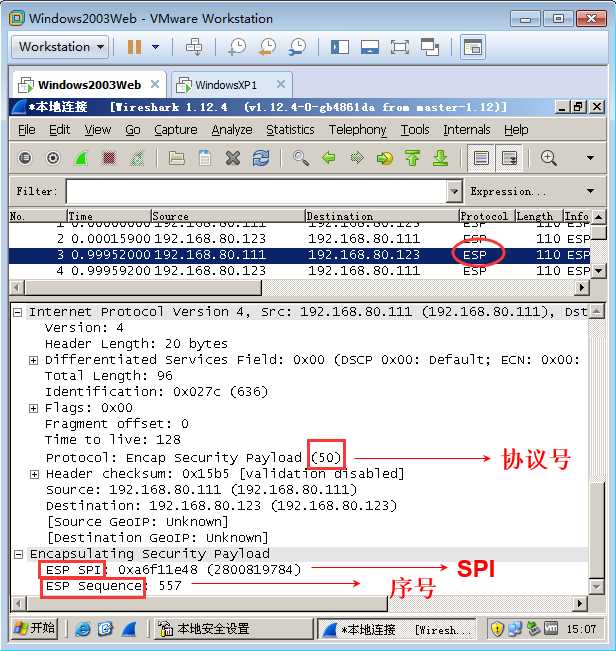Viewport: 616px width, 651px height.
Task: Enter full screen mode icon
Action: pos(400,47)
